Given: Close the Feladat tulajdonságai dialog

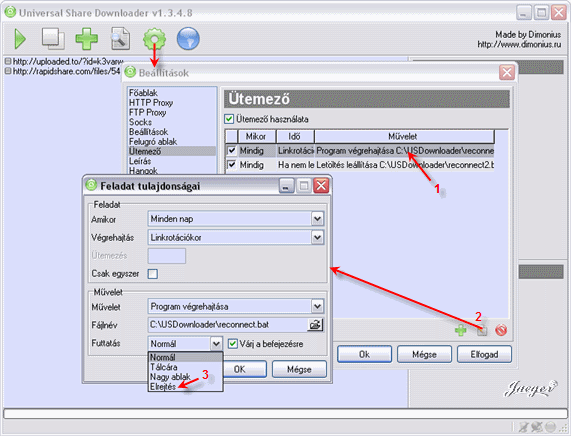Looking at the screenshot, I should (321, 186).
